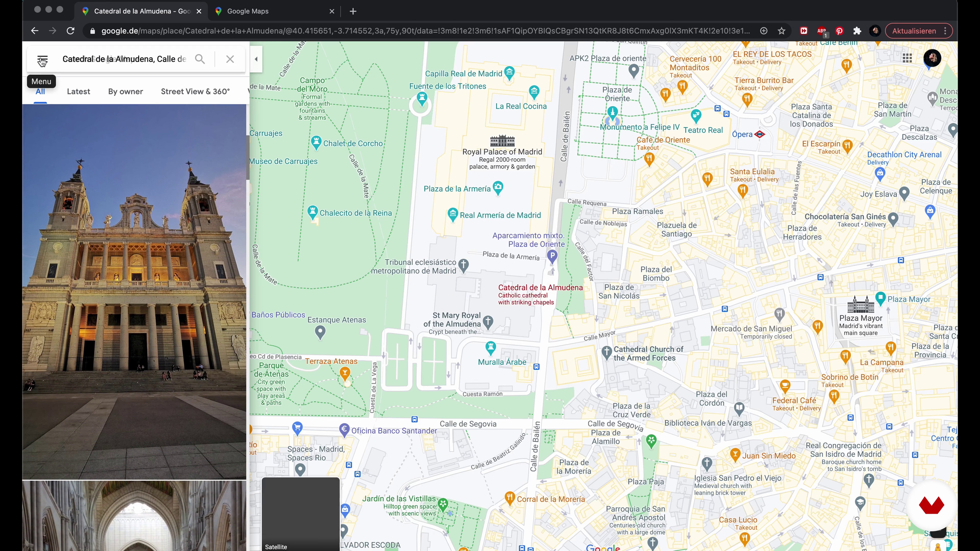Click the Royal Palace of Madrid icon

(502, 141)
